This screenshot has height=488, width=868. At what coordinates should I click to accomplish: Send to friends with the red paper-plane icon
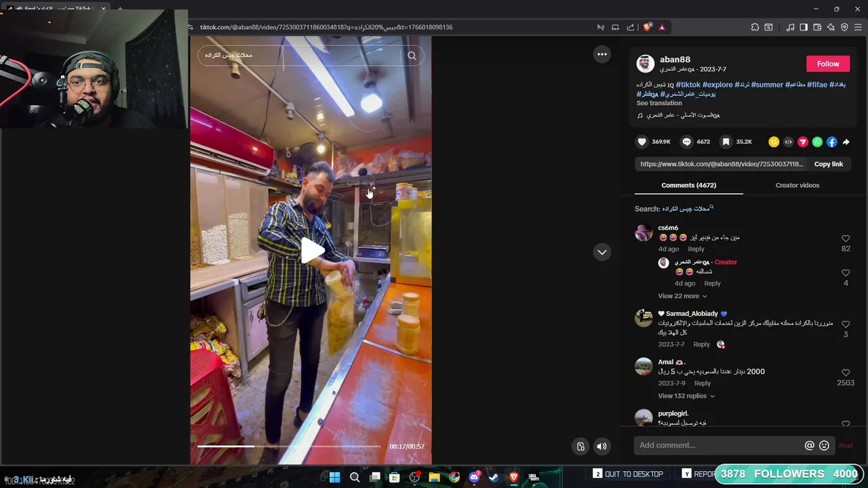coord(803,142)
